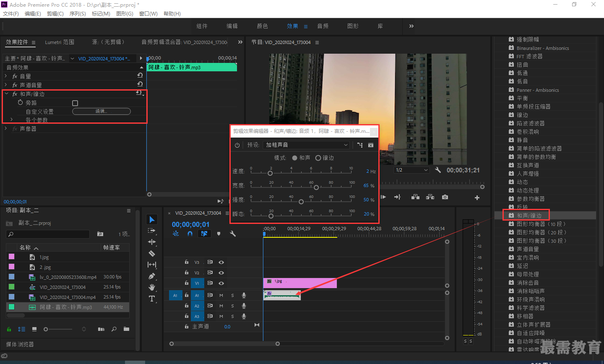Select 和声 mode radio button
This screenshot has width=604, height=364.
click(x=295, y=158)
